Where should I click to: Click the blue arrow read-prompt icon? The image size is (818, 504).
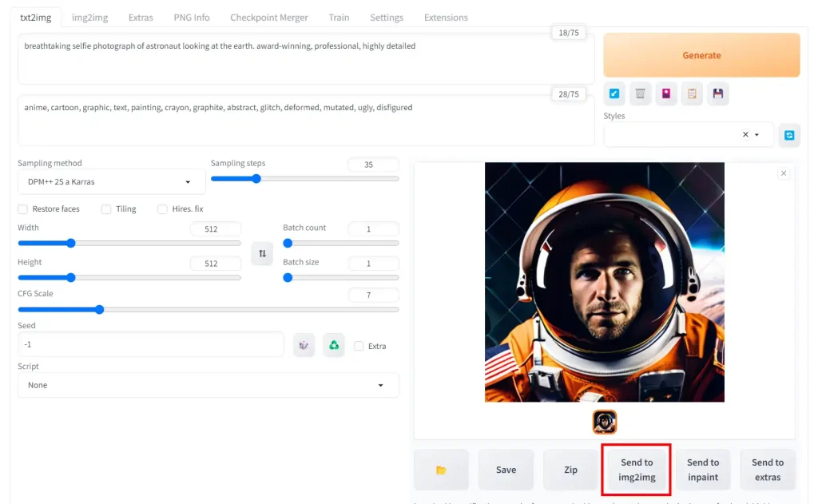pos(614,93)
